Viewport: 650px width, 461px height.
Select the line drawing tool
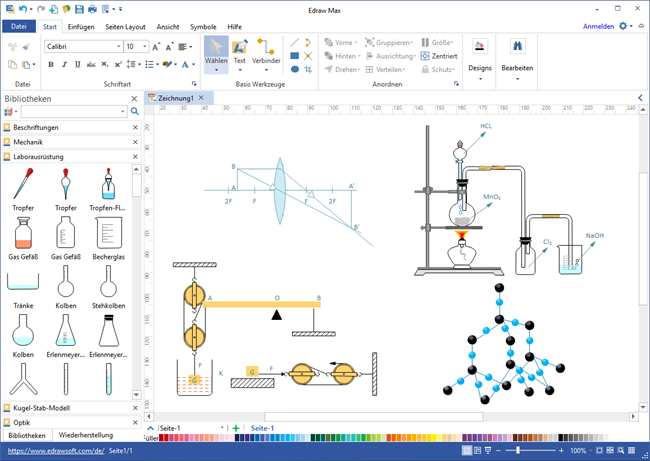[x=294, y=42]
